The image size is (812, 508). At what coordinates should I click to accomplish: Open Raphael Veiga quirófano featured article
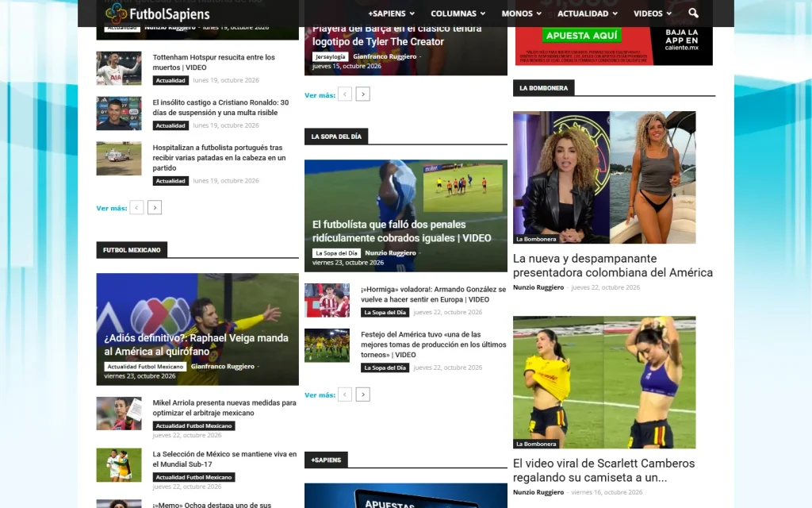[197, 344]
